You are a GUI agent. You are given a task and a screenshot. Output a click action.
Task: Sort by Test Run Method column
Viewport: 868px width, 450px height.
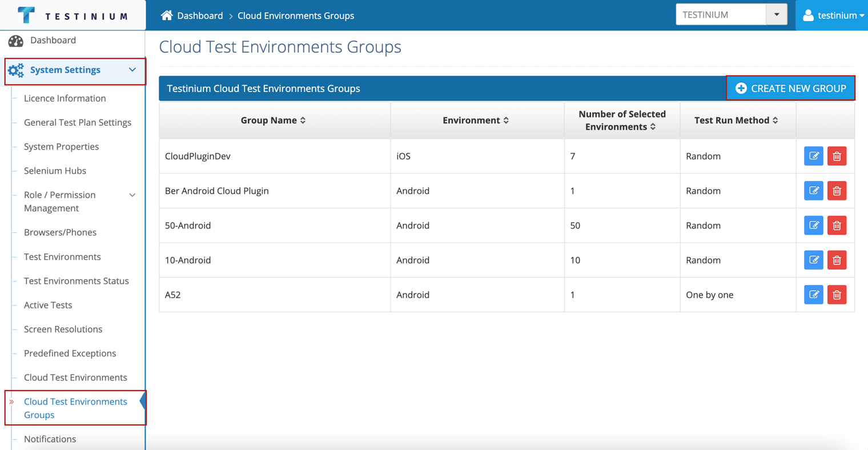pyautogui.click(x=737, y=120)
